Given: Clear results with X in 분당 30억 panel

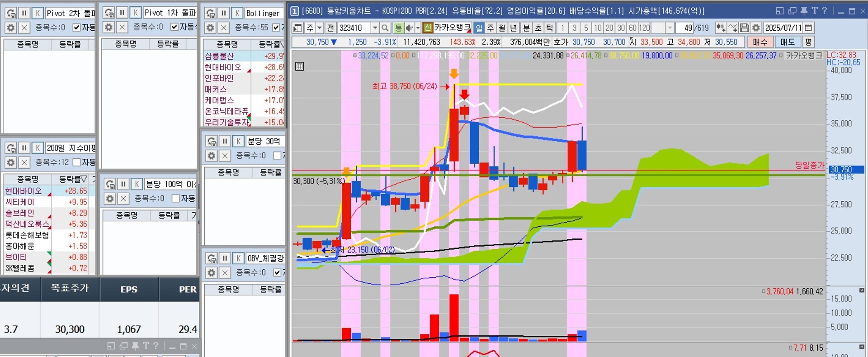Looking at the screenshot, I should tap(225, 156).
